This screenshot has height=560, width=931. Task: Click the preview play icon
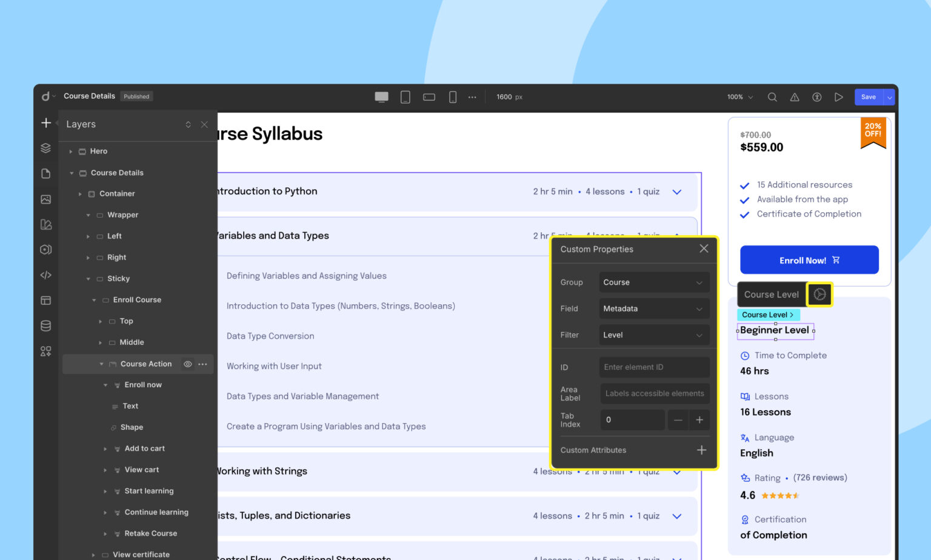pyautogui.click(x=838, y=97)
